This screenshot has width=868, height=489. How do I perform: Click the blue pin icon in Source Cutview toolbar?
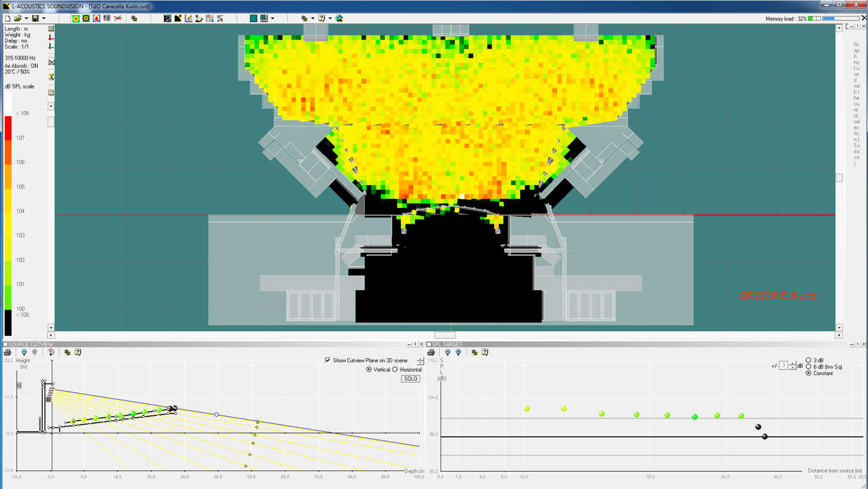(24, 353)
